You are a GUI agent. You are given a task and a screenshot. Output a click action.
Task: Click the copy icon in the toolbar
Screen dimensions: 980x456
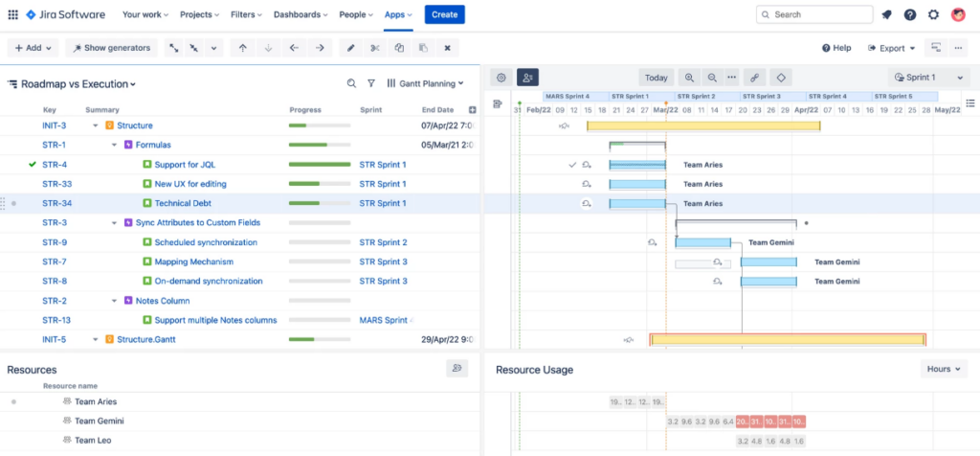(x=399, y=48)
